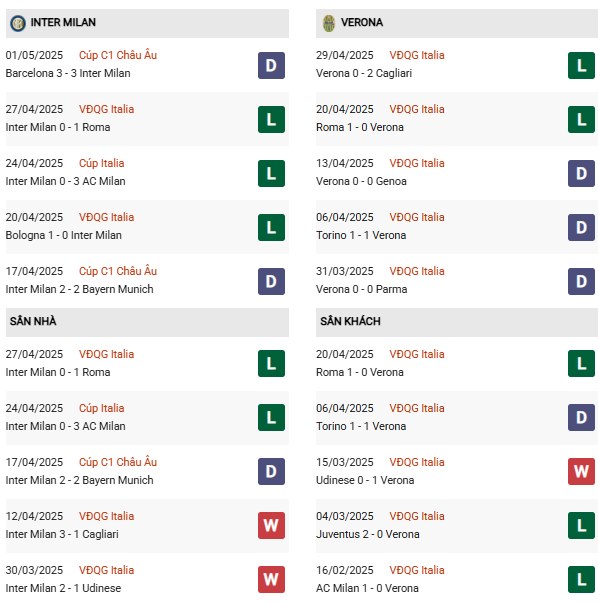Image resolution: width=598 pixels, height=603 pixels.
Task: Open the VERONA section header
Action: [457, 23]
